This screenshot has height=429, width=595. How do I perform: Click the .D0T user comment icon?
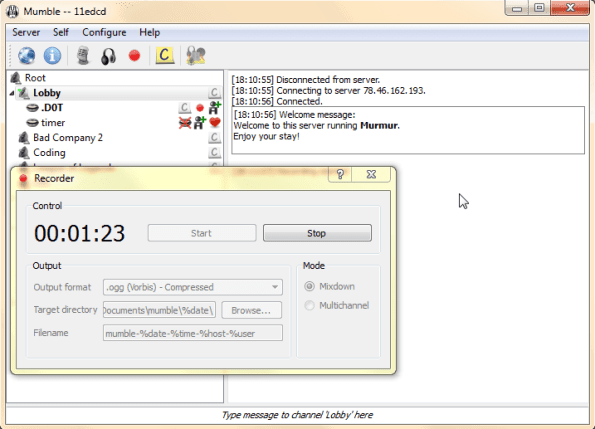point(184,108)
